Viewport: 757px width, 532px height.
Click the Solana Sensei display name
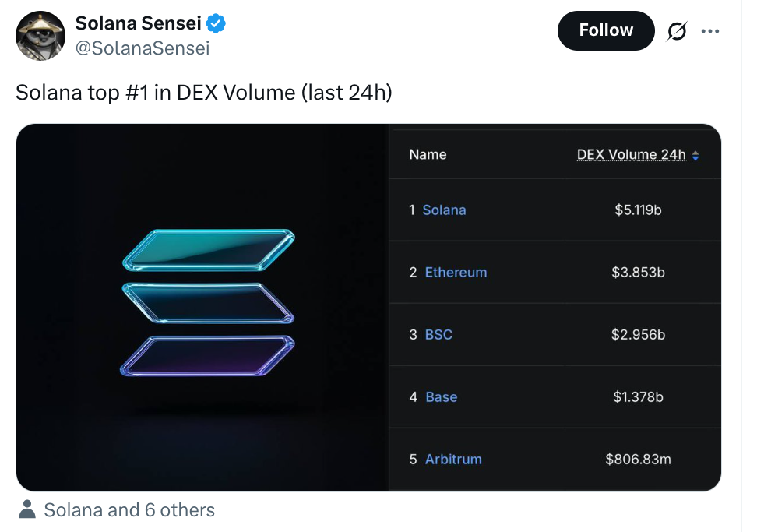tap(139, 23)
